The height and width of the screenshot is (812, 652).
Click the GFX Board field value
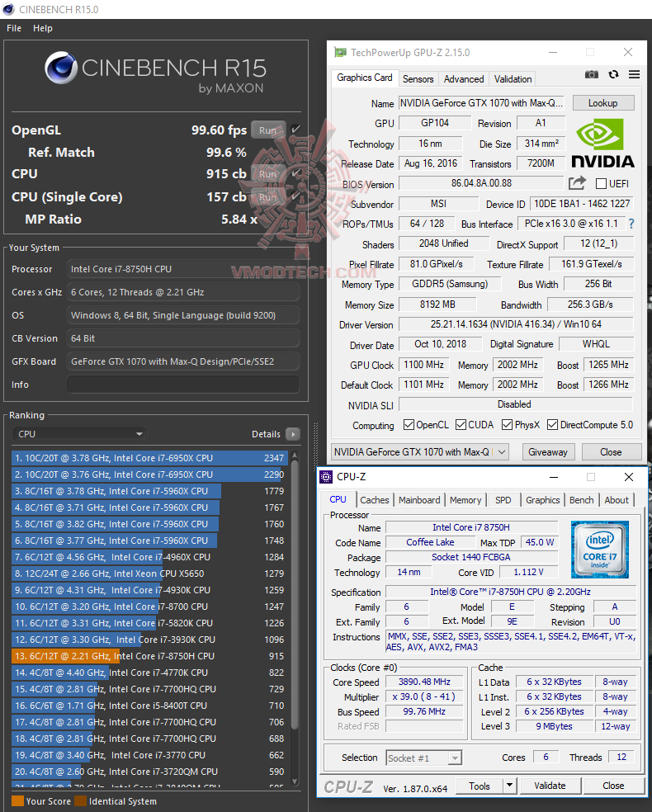183,361
